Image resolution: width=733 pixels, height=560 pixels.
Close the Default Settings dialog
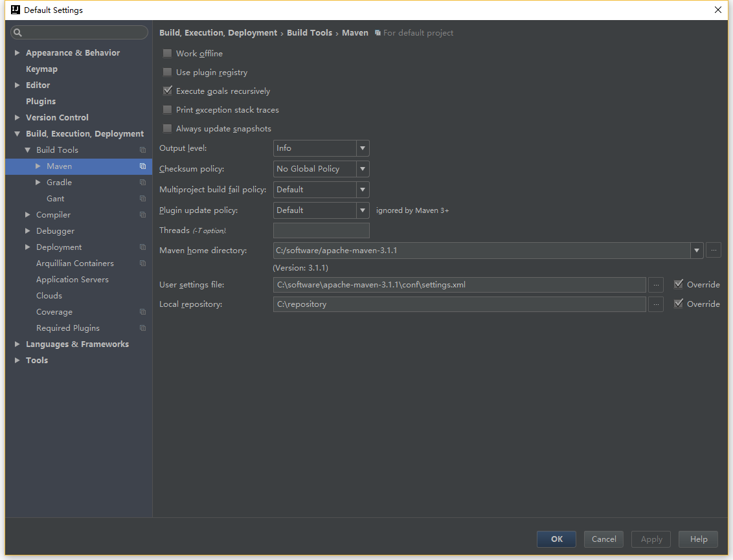[x=718, y=10]
